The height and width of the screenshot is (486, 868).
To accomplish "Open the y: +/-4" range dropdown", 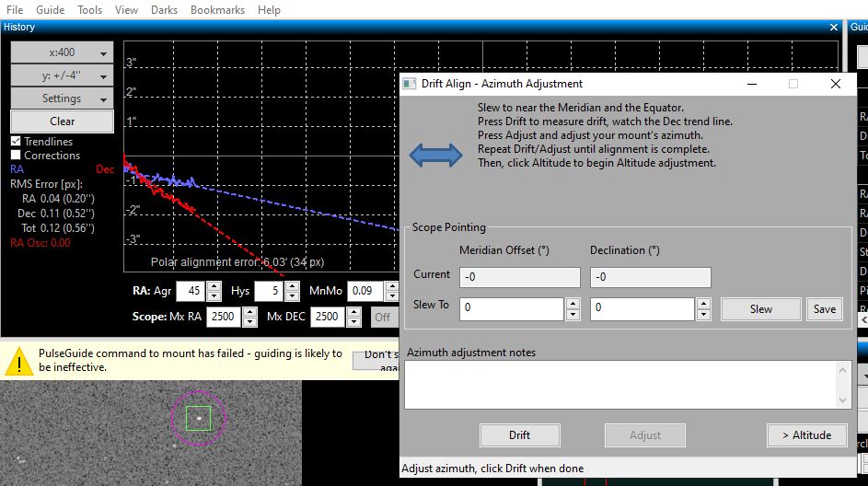I will coord(62,75).
